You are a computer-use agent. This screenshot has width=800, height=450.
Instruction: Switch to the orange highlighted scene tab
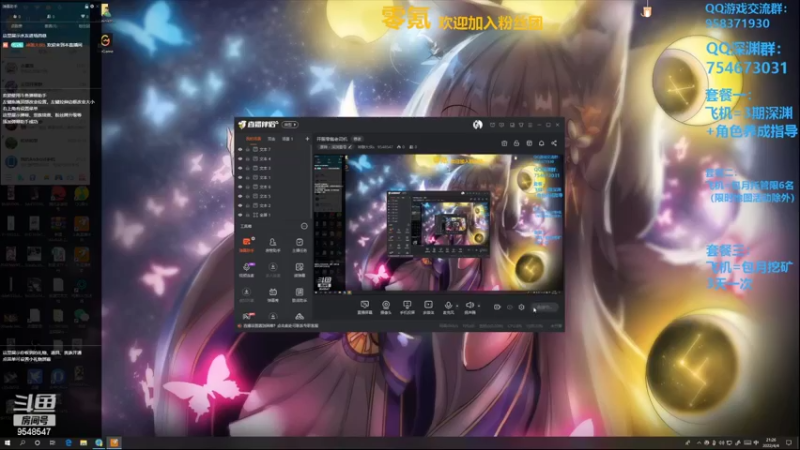pos(253,139)
